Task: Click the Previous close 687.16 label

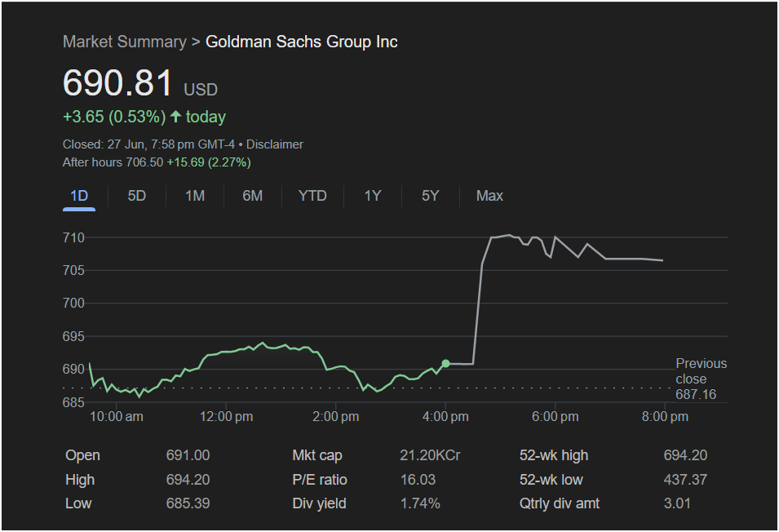Action: pos(701,379)
